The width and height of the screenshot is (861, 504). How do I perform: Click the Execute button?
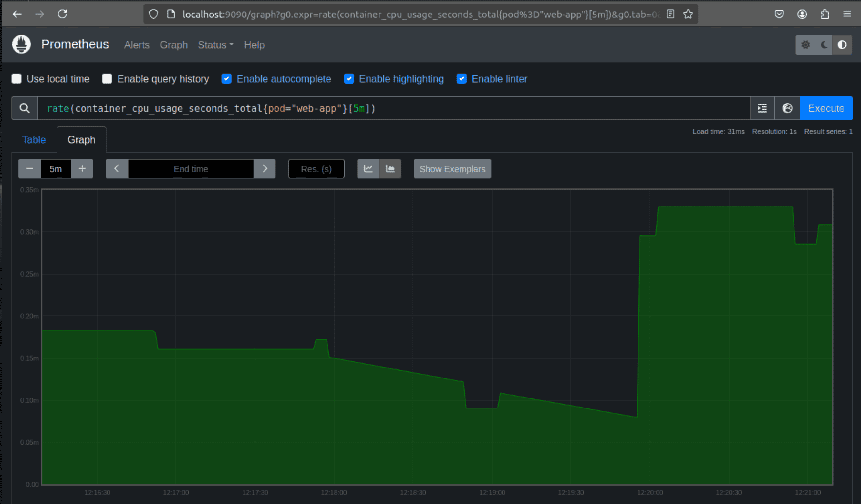pyautogui.click(x=826, y=108)
